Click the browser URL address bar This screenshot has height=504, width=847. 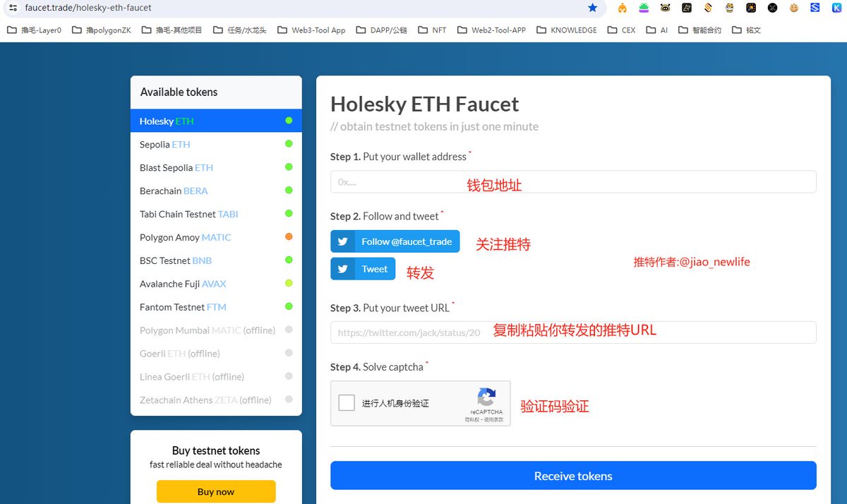pos(304,8)
